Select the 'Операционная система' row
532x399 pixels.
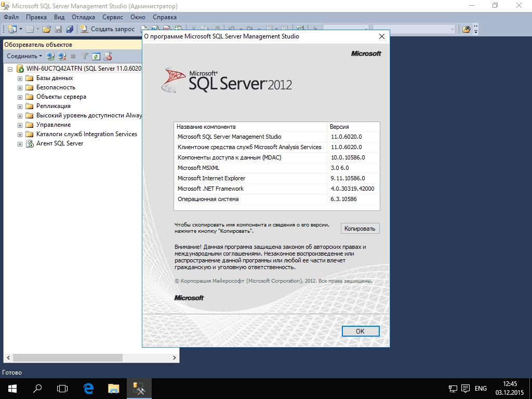(x=277, y=199)
